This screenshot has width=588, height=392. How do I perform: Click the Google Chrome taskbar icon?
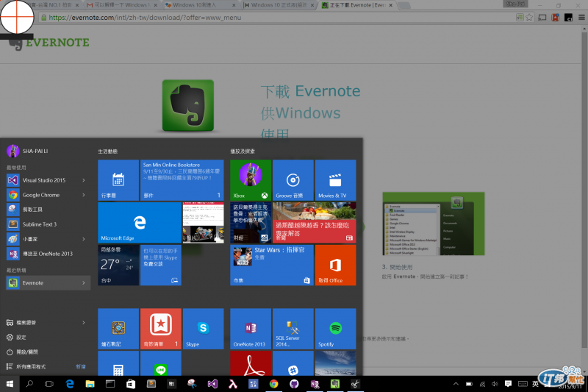pos(273,384)
